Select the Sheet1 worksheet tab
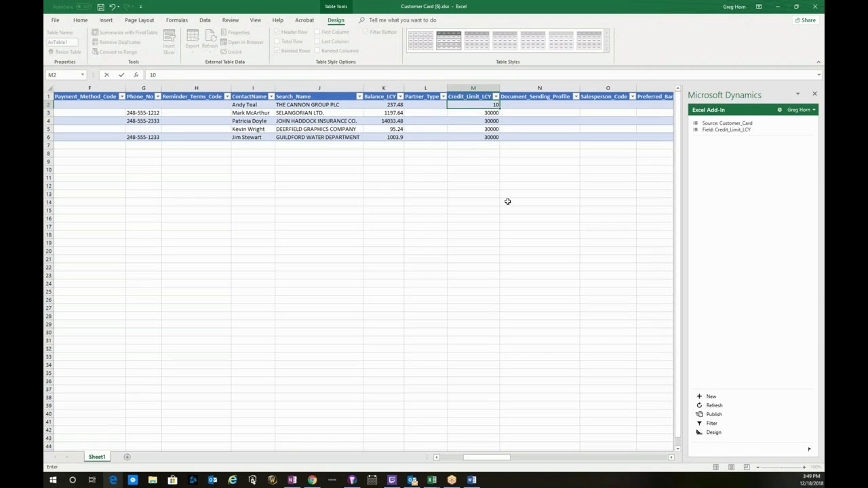 [97, 457]
